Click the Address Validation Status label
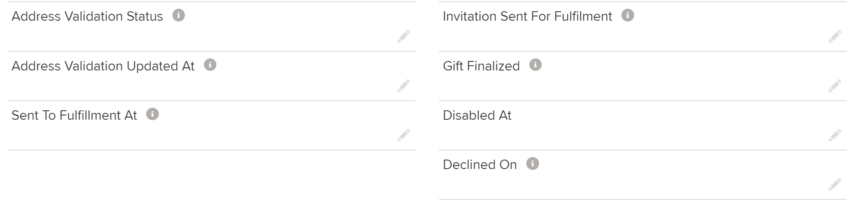This screenshot has width=868, height=205. (x=87, y=16)
